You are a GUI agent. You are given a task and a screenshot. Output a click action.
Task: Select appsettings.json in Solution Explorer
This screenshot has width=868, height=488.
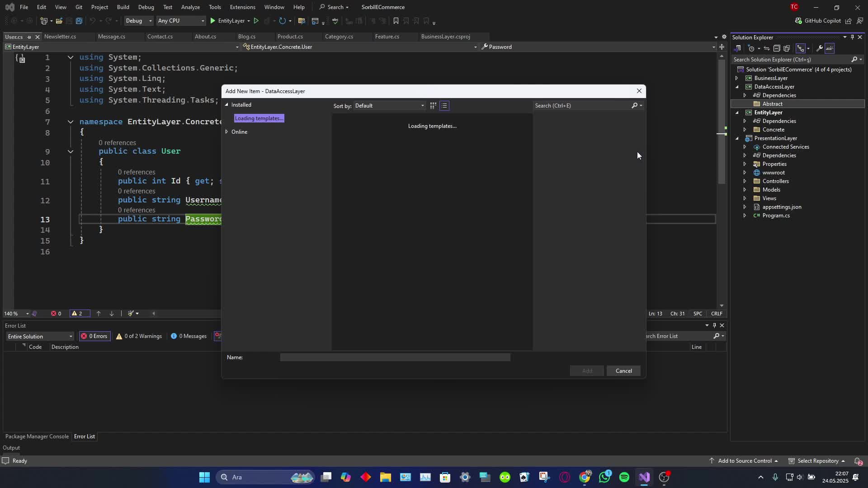pyautogui.click(x=782, y=207)
